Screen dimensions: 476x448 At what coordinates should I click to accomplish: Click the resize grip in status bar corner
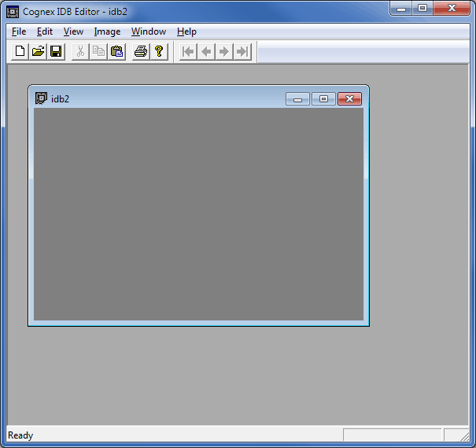pyautogui.click(x=464, y=436)
